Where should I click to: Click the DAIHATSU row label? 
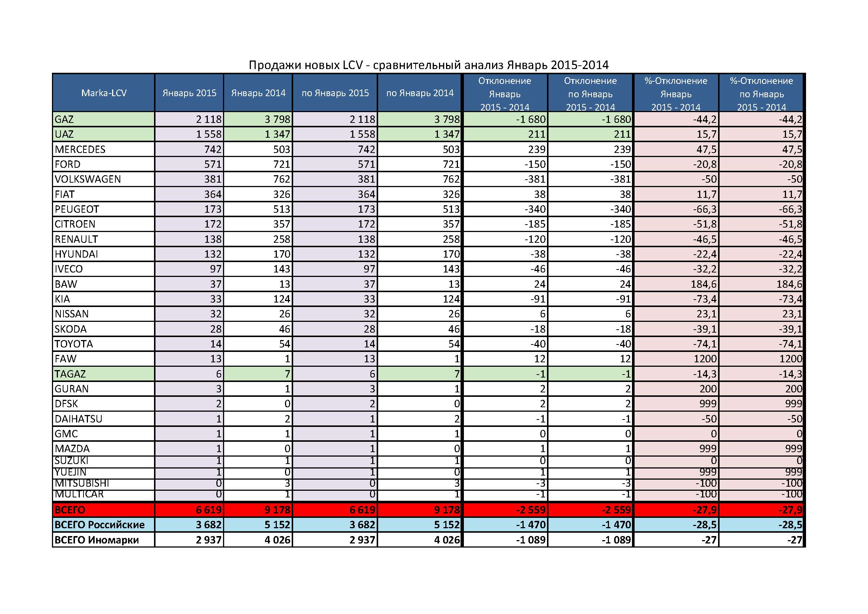point(79,419)
